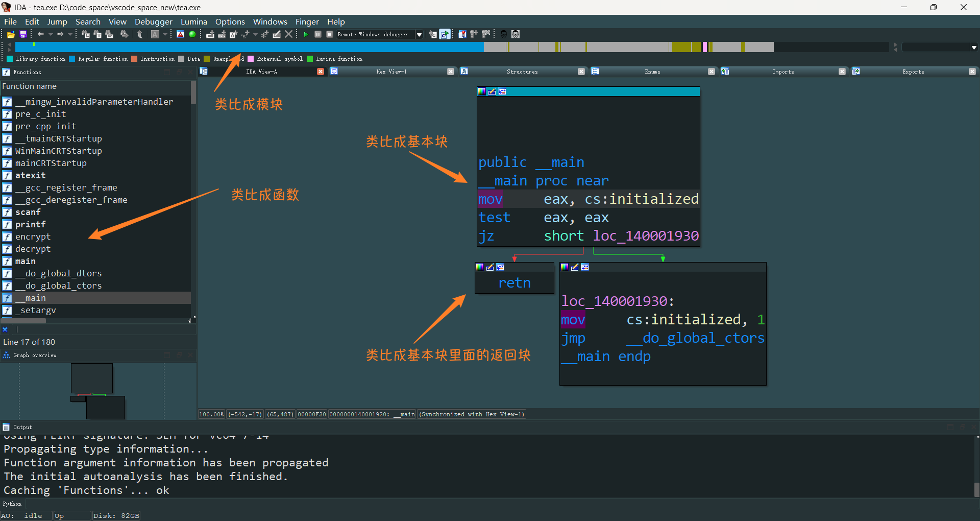This screenshot has height=521, width=980.
Task: Click the large X delete icon in toolbar
Action: (289, 34)
